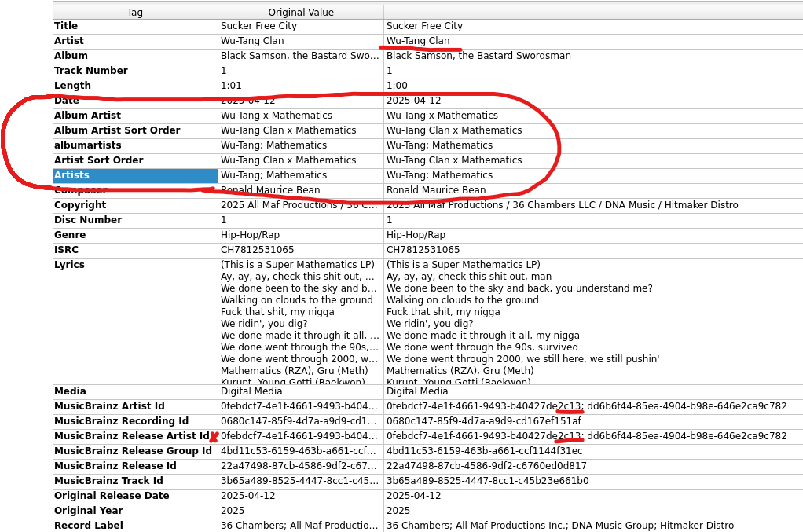Click the full track ID ending in "c45b23e661b0"

487,480
